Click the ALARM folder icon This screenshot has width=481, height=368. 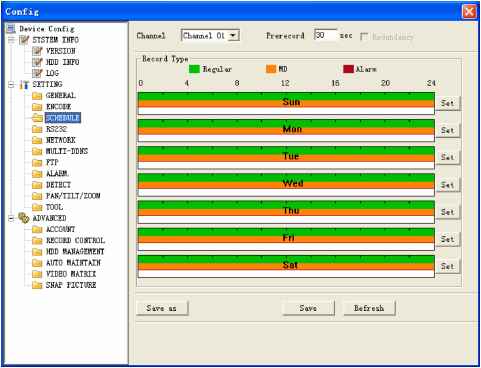tap(37, 174)
